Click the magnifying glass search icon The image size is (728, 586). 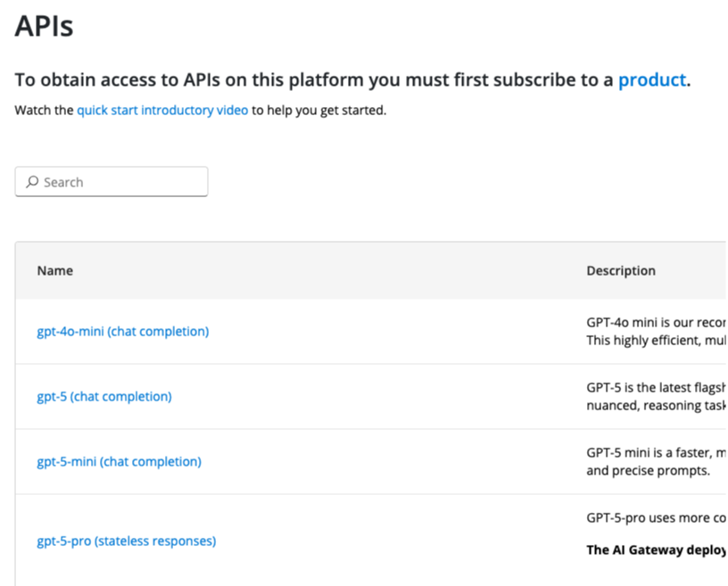coord(32,182)
